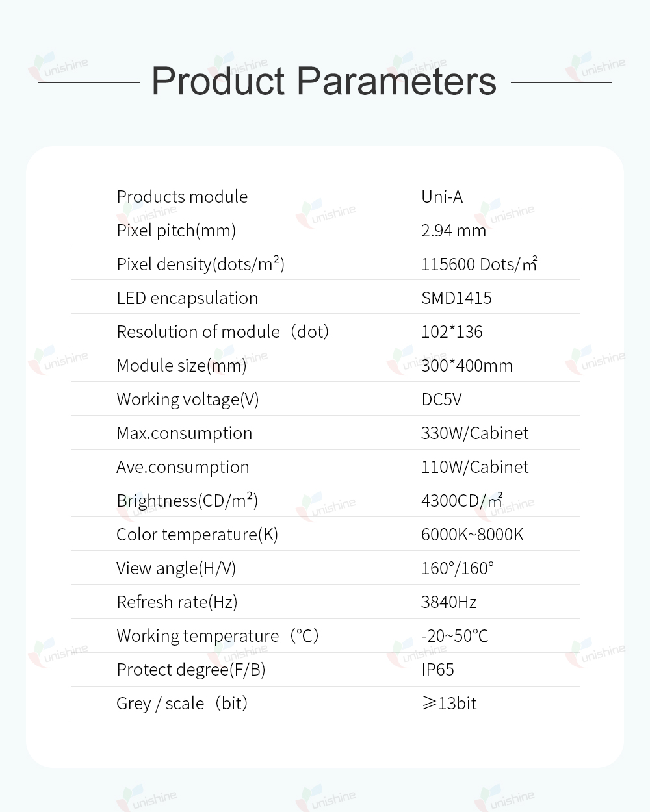Click the 6000K~8000K color temperature value
Viewport: 650px width, 812px height.
click(472, 534)
